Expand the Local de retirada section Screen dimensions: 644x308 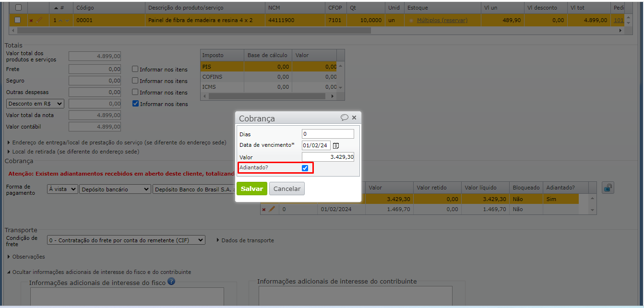click(x=73, y=152)
